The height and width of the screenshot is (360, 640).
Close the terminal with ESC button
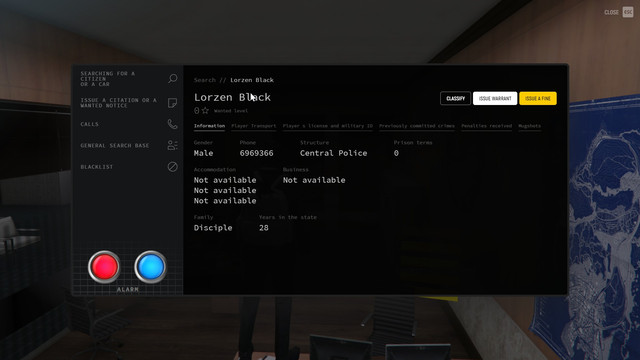pos(628,12)
